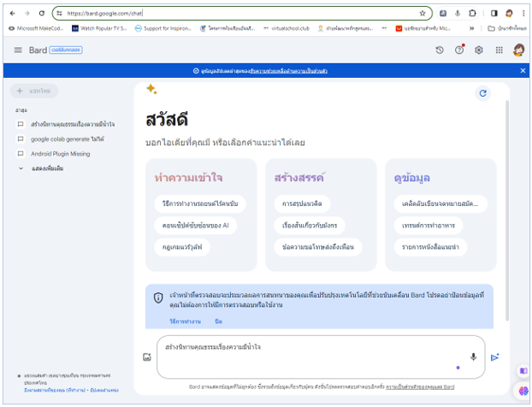Click the Bard logo text
The width and height of the screenshot is (532, 407).
tap(38, 50)
